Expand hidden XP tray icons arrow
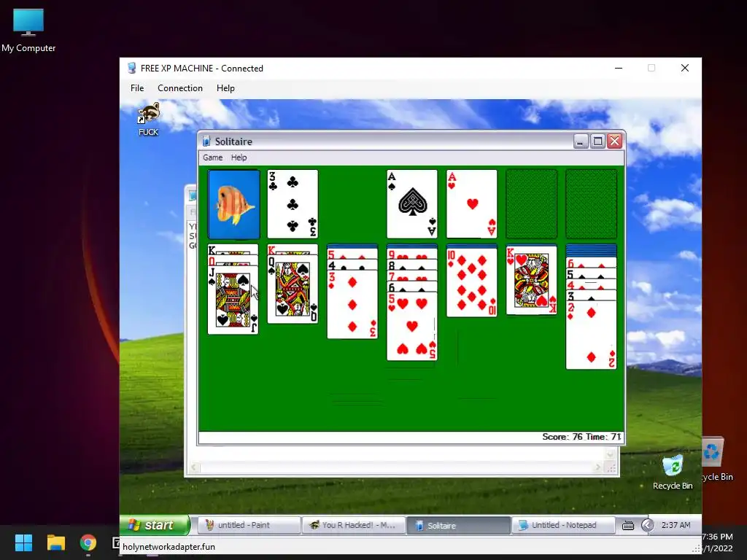Viewport: 747px width, 560px height. (x=647, y=525)
